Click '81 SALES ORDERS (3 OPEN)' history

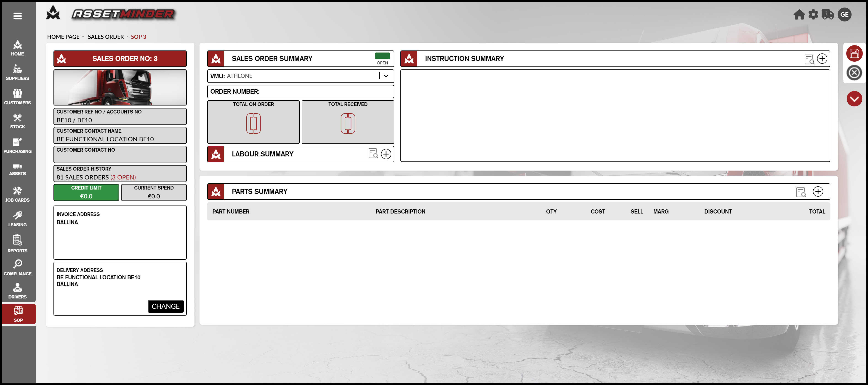click(x=96, y=177)
